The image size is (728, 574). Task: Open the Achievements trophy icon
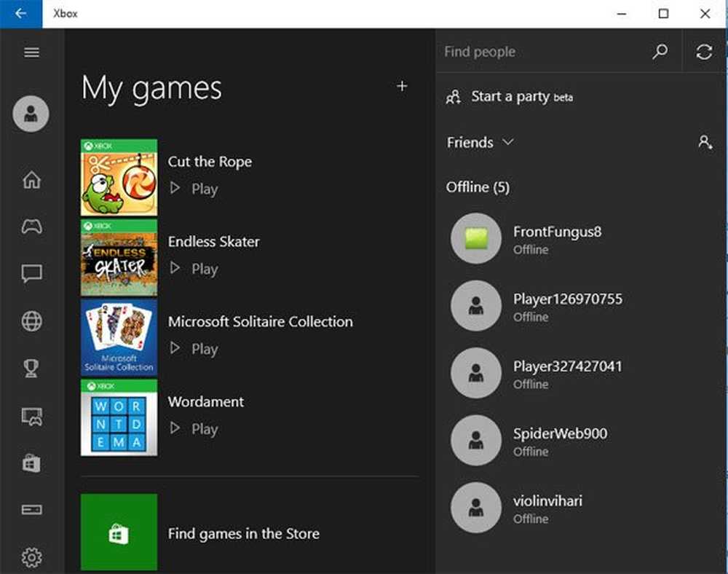coord(31,369)
